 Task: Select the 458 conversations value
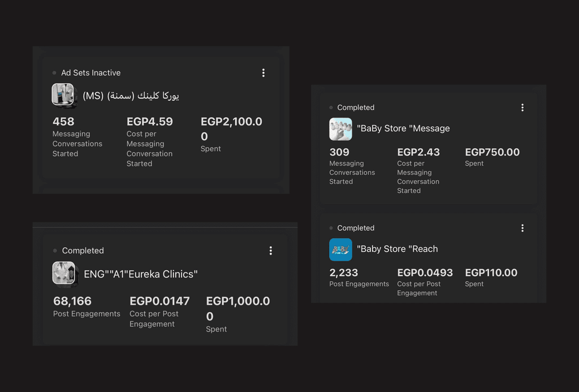[63, 122]
